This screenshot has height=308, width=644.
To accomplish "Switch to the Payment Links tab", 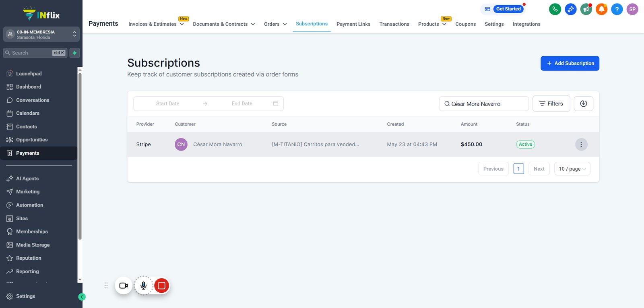I will click(x=353, y=24).
